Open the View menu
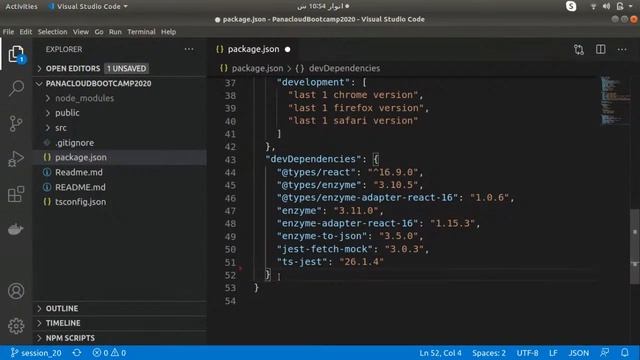 pos(81,32)
